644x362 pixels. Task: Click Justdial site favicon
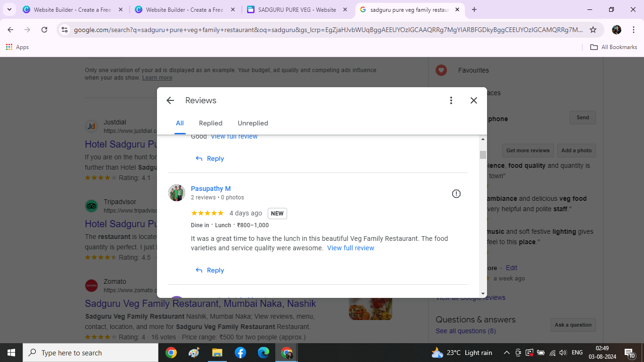click(91, 126)
